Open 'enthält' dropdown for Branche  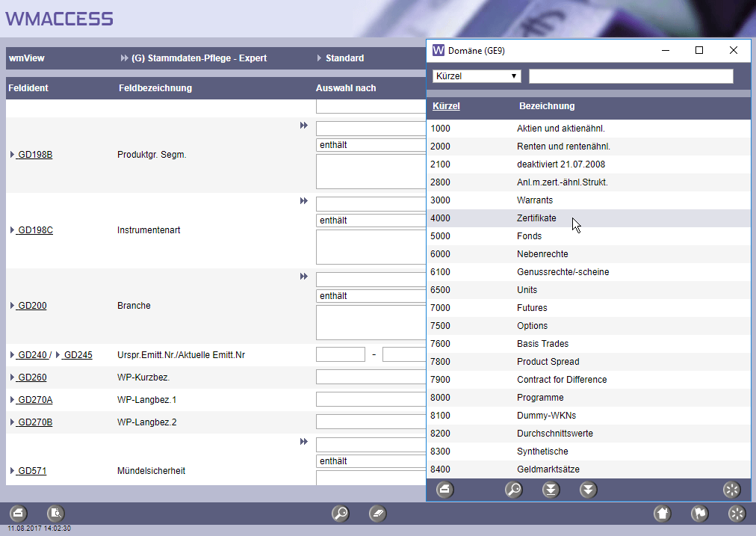(371, 296)
